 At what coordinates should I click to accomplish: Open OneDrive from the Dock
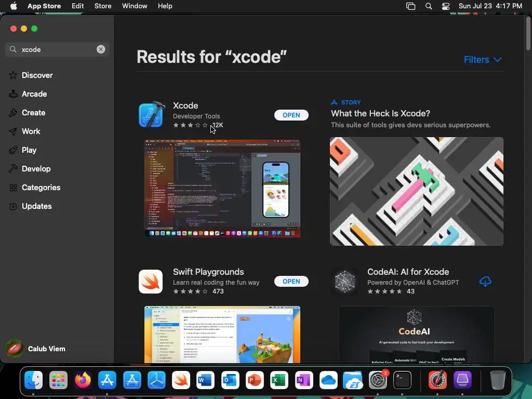[328, 380]
